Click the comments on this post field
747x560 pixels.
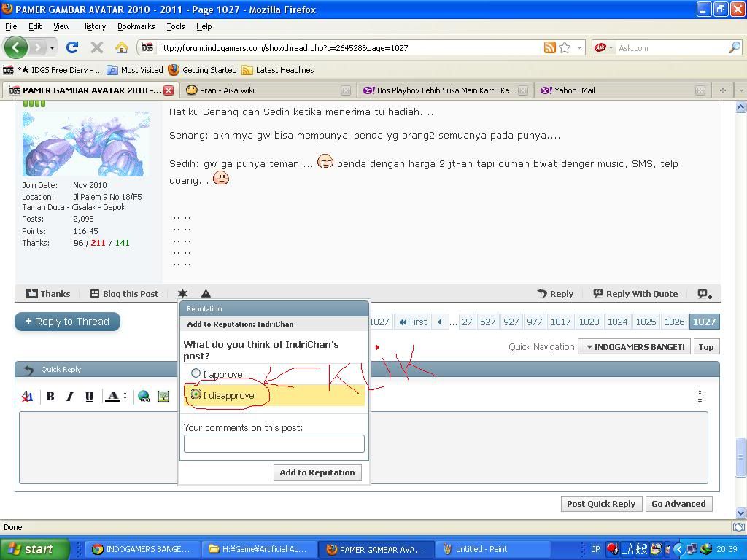pyautogui.click(x=274, y=443)
